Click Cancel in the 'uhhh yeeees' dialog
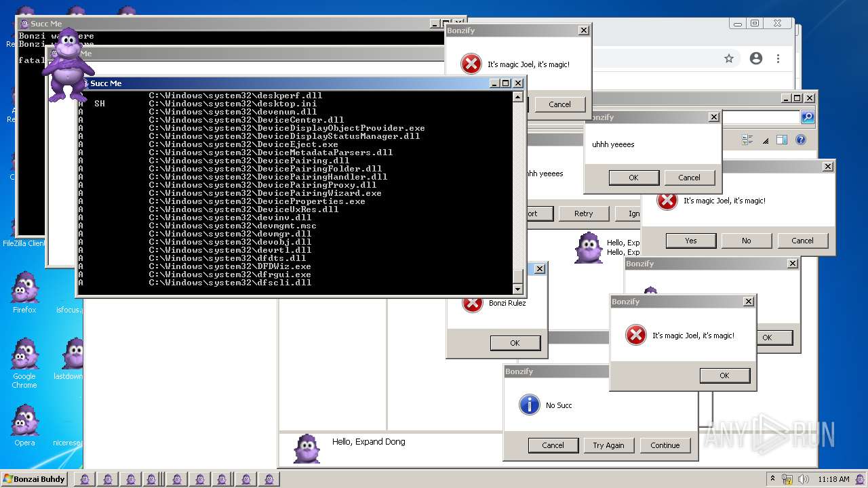This screenshot has width=868, height=488. point(689,178)
